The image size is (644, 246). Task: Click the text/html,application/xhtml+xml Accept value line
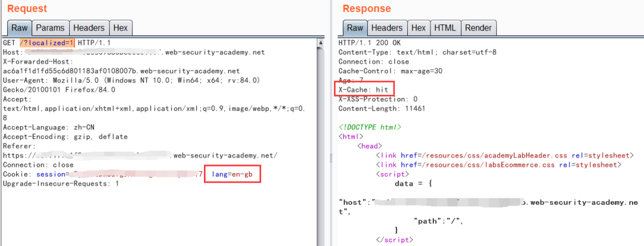pos(153,109)
